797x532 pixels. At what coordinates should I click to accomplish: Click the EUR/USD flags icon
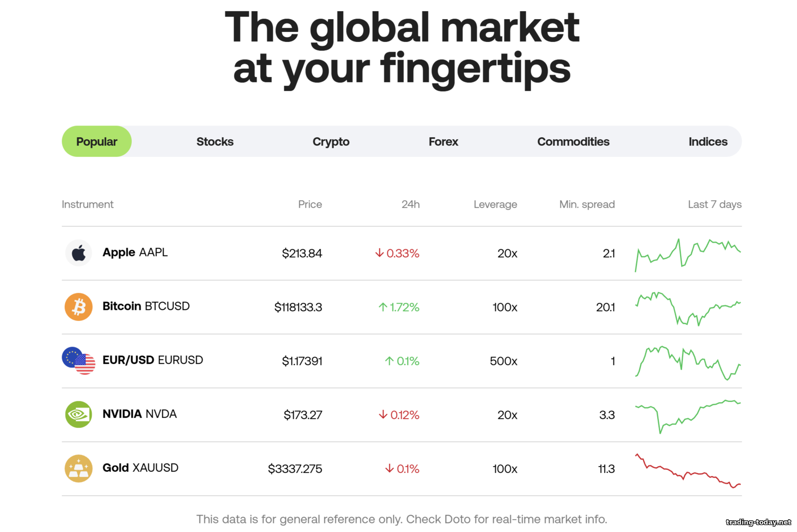(x=79, y=361)
